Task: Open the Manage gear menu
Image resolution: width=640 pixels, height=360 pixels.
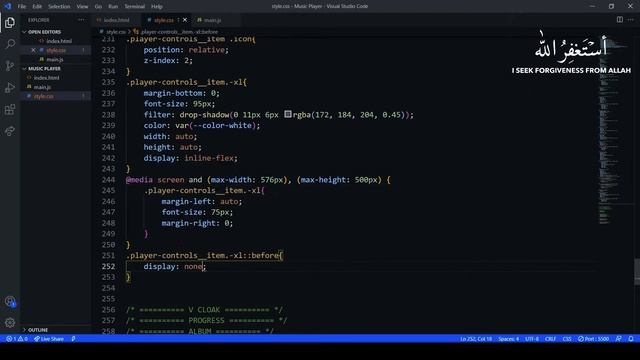Action: (10, 323)
